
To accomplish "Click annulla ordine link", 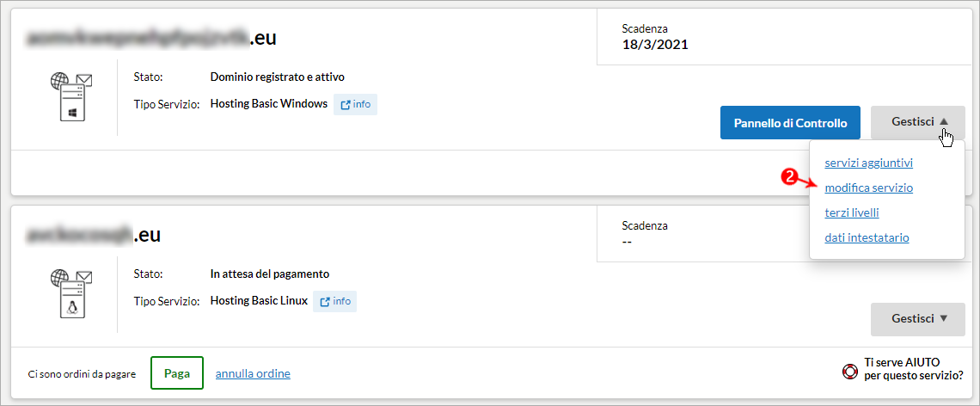I will point(253,374).
